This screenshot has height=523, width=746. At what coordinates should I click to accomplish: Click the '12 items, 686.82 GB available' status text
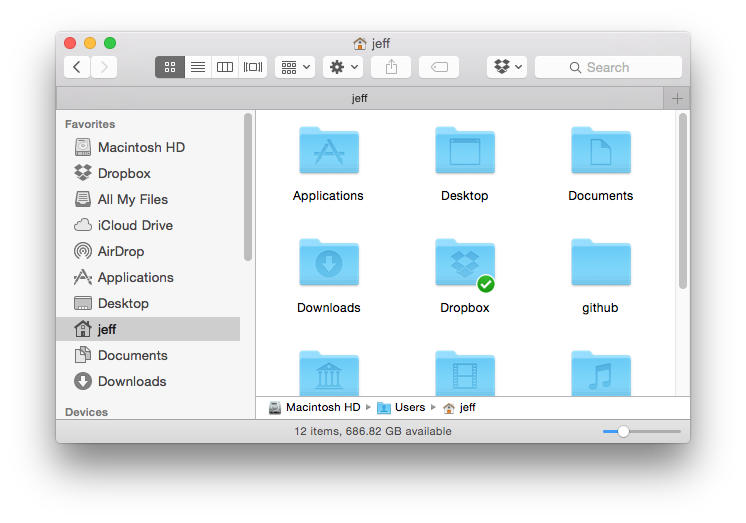pos(373,431)
